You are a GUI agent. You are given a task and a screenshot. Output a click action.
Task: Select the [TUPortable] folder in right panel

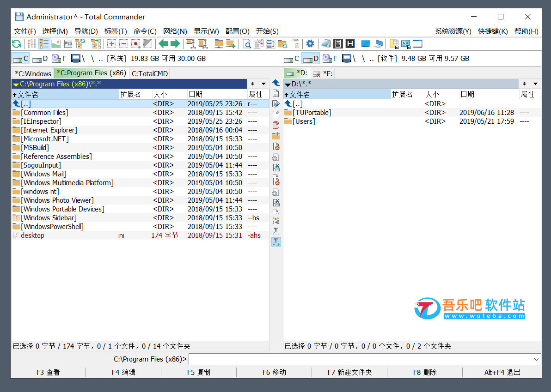point(412,113)
